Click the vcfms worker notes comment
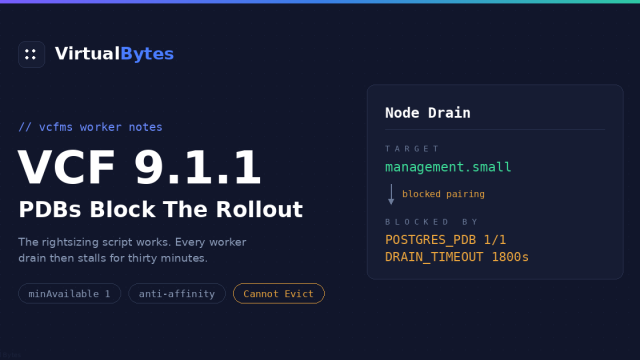640x360 pixels. [90, 127]
